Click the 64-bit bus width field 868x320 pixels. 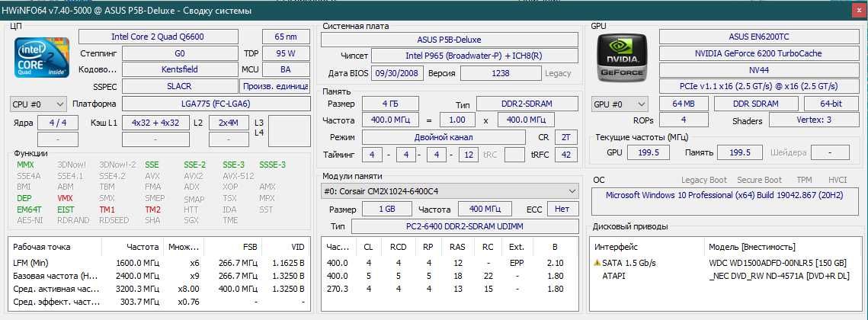[831, 104]
